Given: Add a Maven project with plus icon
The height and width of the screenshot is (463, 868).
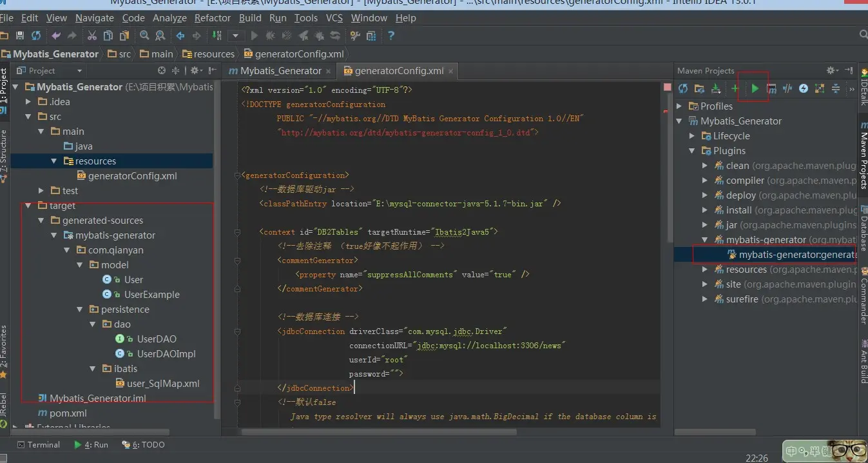Looking at the screenshot, I should coord(734,88).
